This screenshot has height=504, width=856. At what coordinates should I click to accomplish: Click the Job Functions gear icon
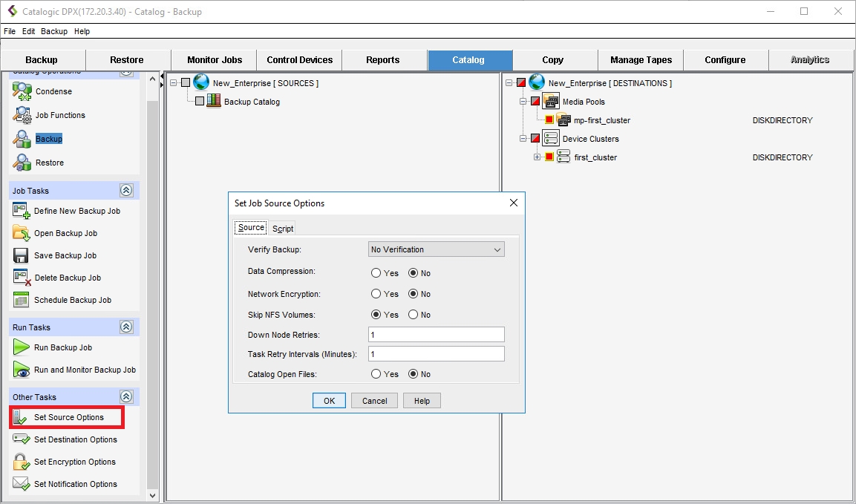point(22,115)
